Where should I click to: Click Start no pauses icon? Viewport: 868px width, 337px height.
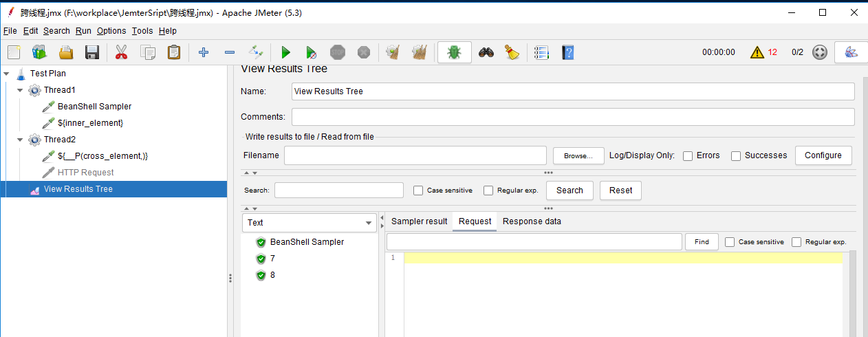312,52
